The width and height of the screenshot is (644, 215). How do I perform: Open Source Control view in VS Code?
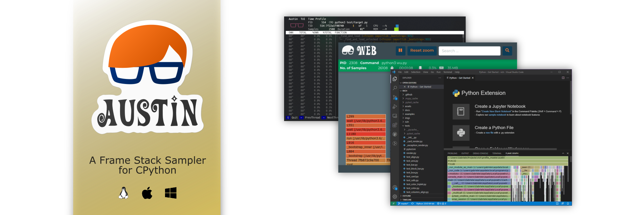(395, 97)
